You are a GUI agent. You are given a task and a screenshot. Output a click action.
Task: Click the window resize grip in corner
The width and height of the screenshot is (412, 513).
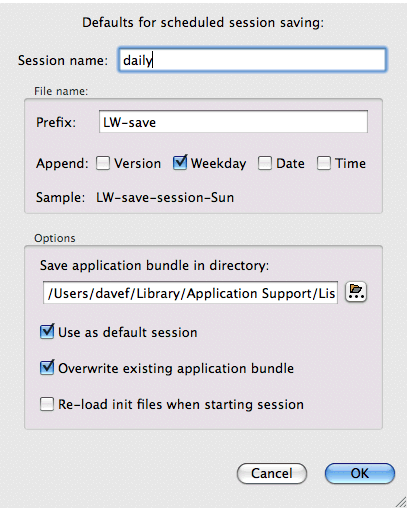[x=401, y=502]
